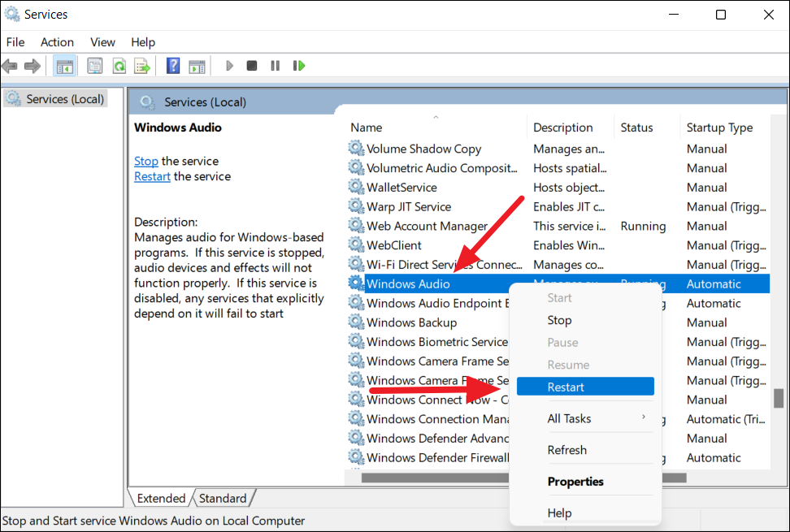The height and width of the screenshot is (532, 790).
Task: Click the vertical scrollbar thumb
Action: pos(779,398)
